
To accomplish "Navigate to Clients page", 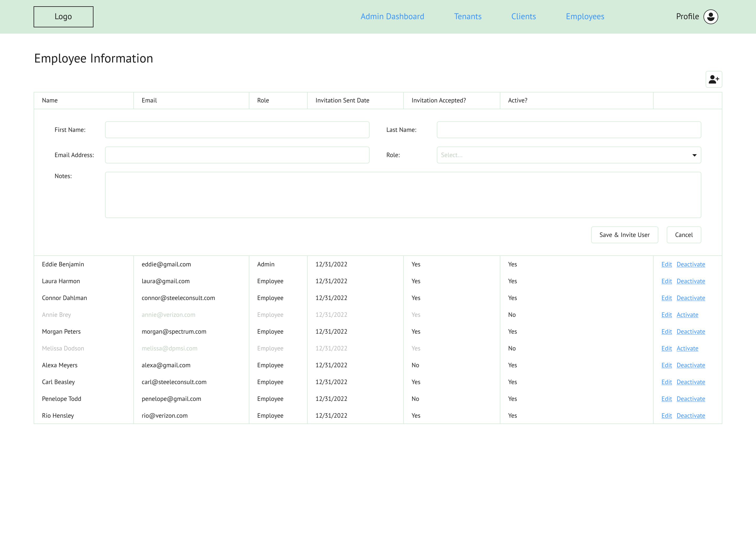I will (523, 17).
